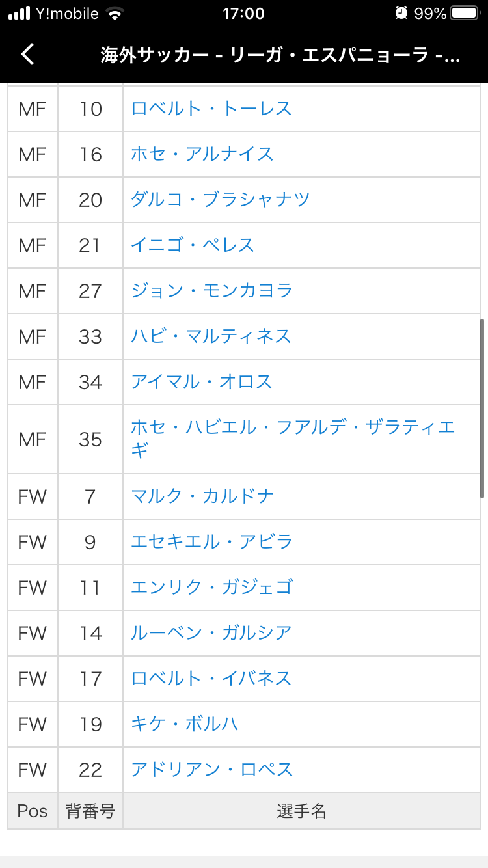
Task: Select アイマル・オロス from midfielders
Action: coord(202,382)
